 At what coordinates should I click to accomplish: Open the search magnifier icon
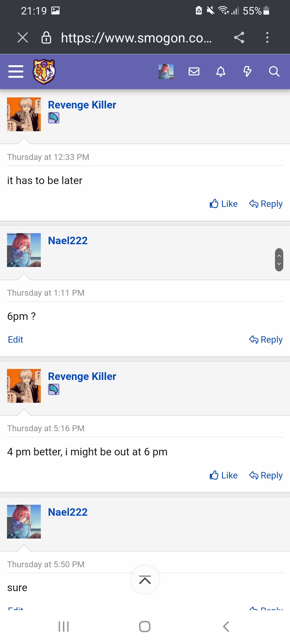(x=274, y=72)
